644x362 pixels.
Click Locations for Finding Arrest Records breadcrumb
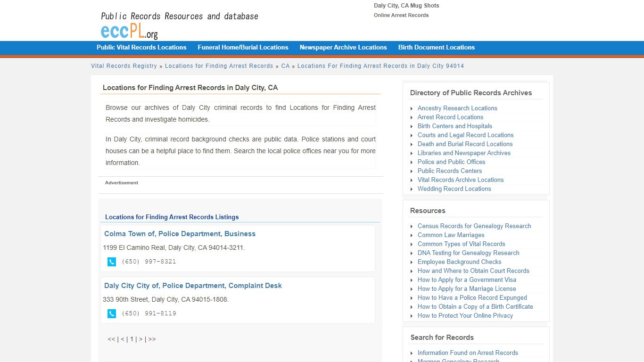219,66
